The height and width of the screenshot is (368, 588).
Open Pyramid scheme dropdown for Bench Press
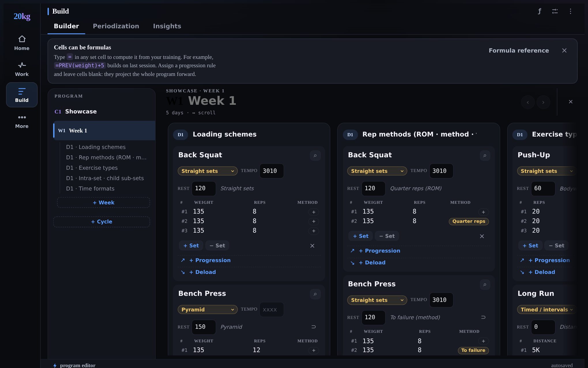tap(208, 309)
